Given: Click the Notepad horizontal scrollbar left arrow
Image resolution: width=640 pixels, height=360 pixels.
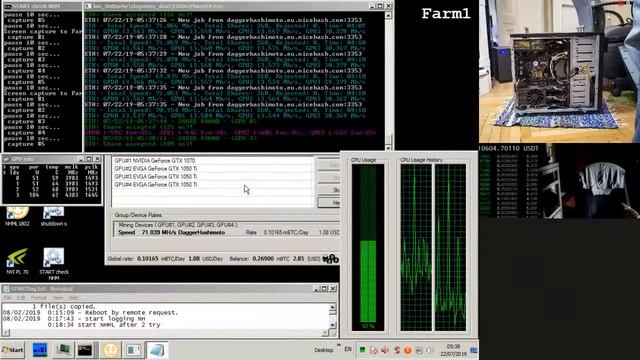Looking at the screenshot, I should coord(5,333).
